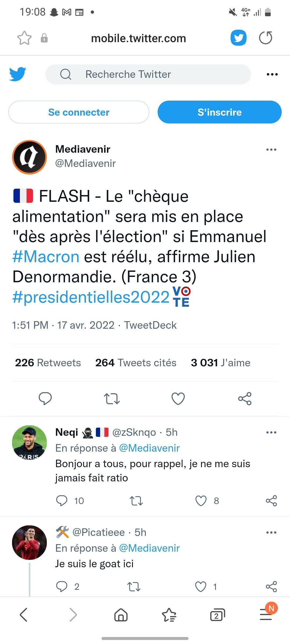Like the @Picatieee reply
The image size is (290, 644).
coord(201,587)
